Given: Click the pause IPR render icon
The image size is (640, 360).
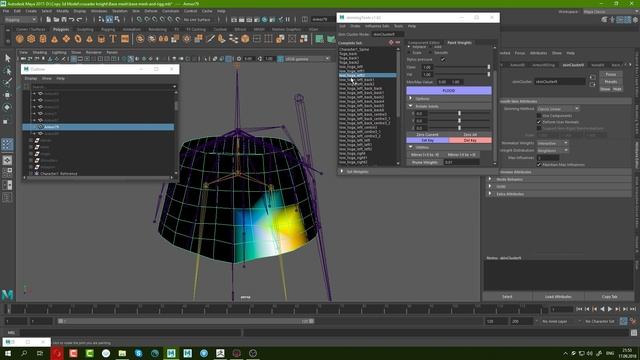Looking at the screenshot, I should [x=288, y=19].
